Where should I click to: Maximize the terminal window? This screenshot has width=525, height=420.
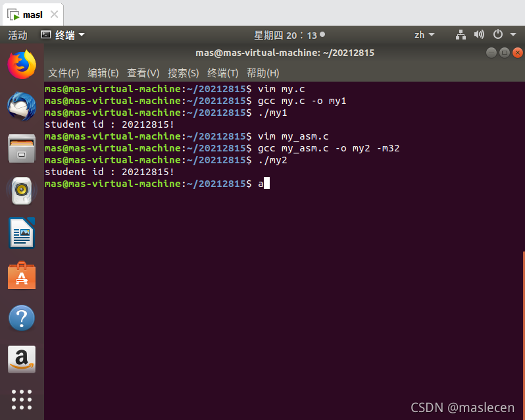pyautogui.click(x=505, y=53)
